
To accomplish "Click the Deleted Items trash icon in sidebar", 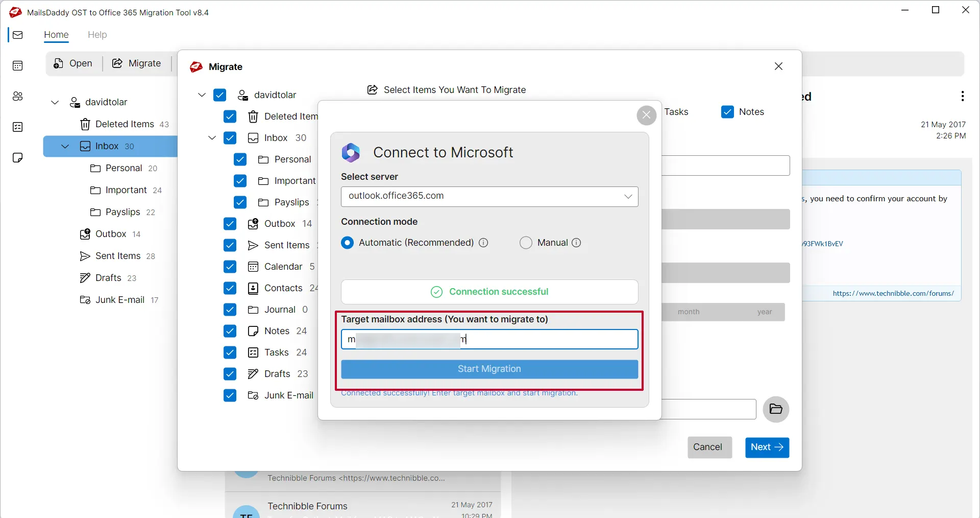I will click(85, 124).
